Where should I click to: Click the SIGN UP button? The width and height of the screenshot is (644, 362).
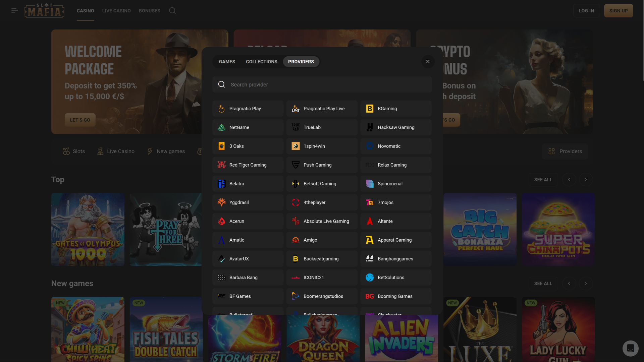coord(618,10)
